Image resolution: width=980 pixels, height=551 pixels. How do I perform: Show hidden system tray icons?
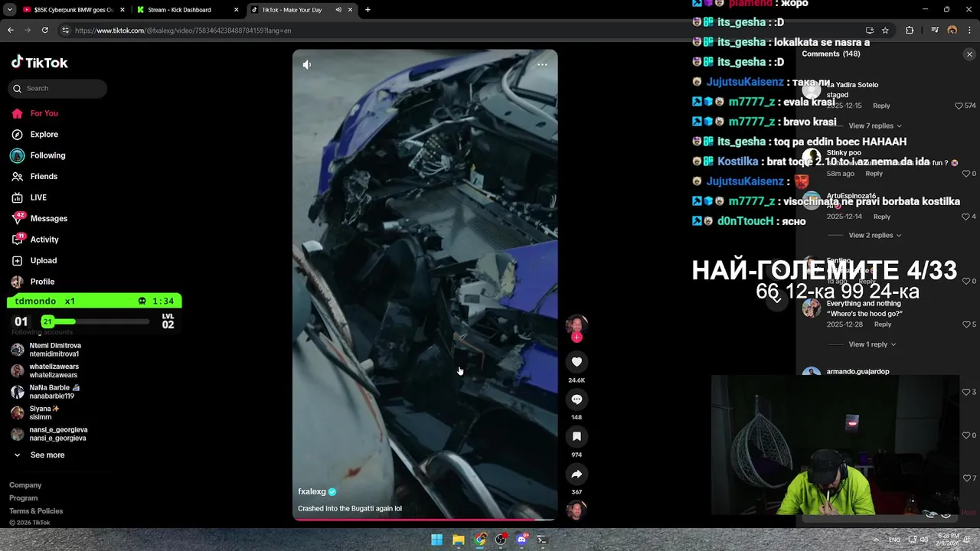876,540
